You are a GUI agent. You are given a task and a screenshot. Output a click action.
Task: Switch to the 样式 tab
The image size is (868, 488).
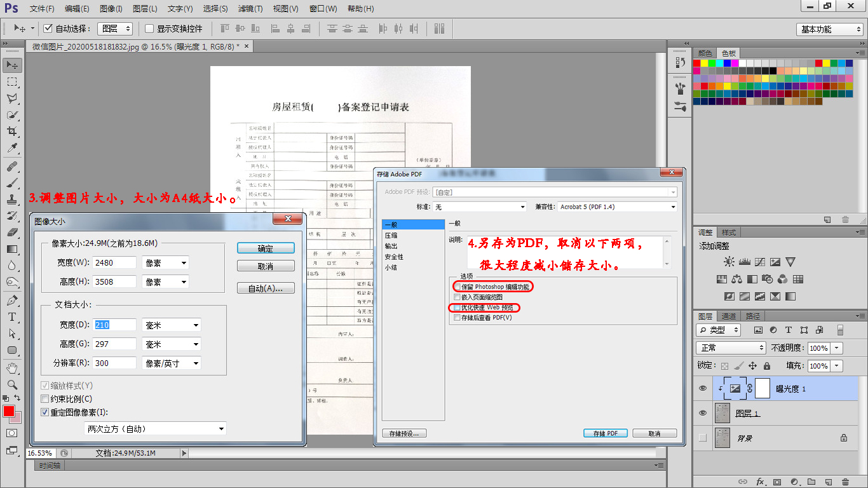[x=728, y=233]
